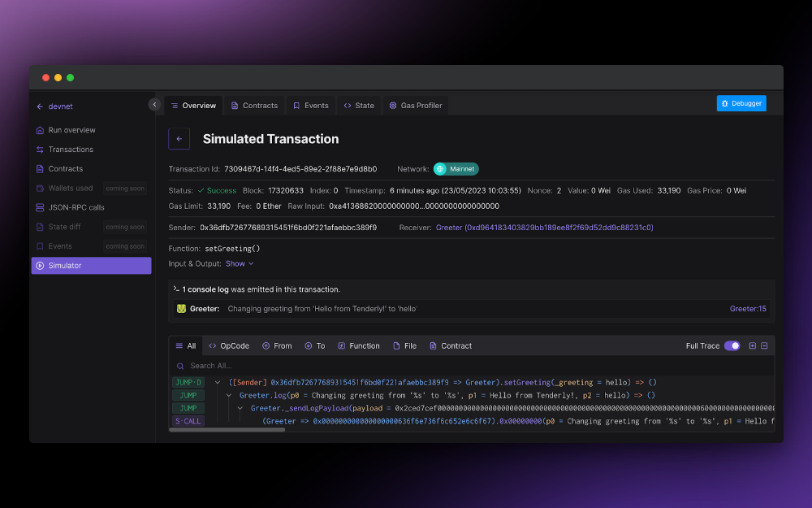The image size is (812, 508).
Task: Switch to the Contracts tab
Action: click(x=254, y=106)
